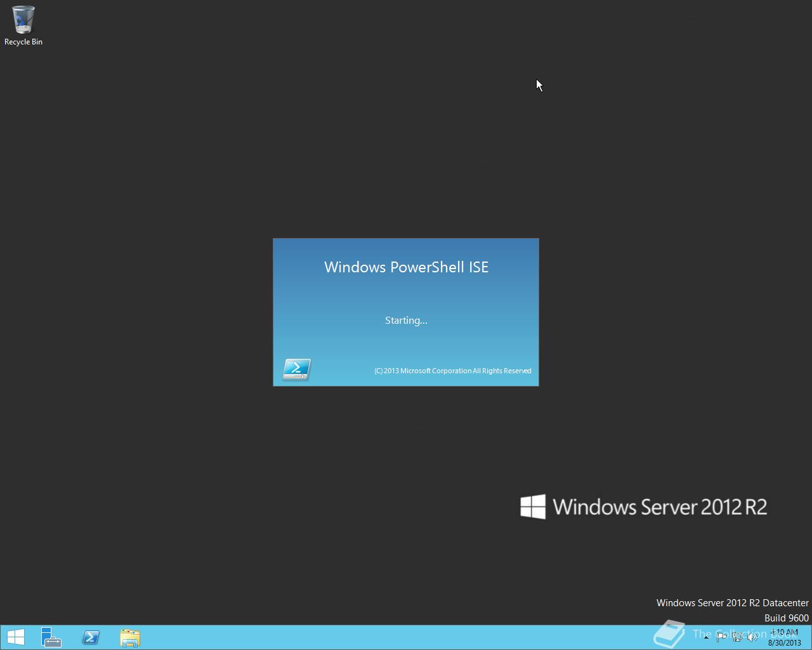Open the volume speaker tray icon
Image resolution: width=812 pixels, height=650 pixels.
[752, 637]
